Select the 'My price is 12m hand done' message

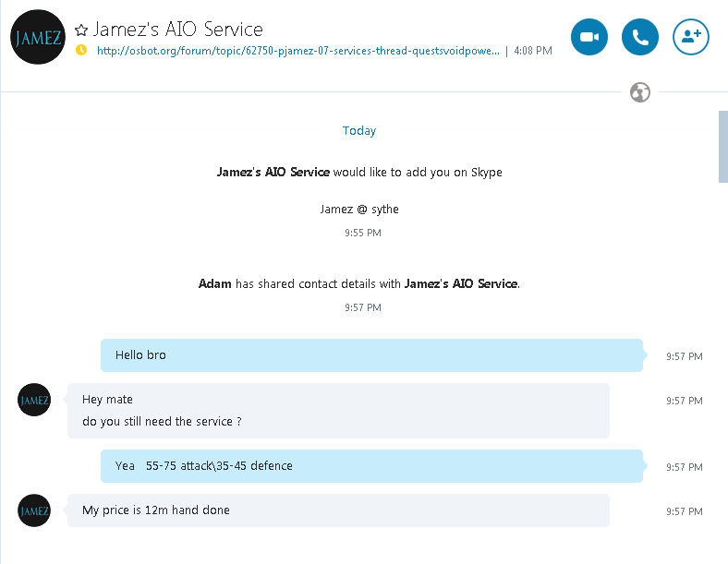pyautogui.click(x=338, y=510)
